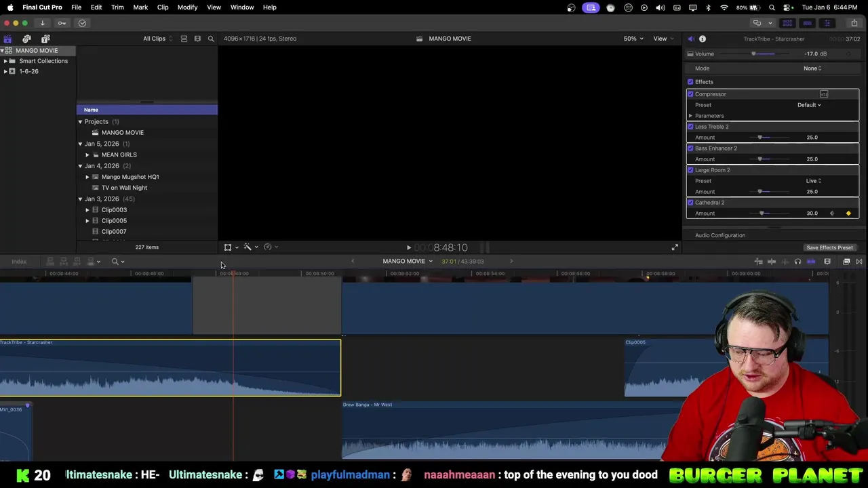Expand the Audio Configuration section
This screenshot has height=488, width=868.
coord(719,235)
